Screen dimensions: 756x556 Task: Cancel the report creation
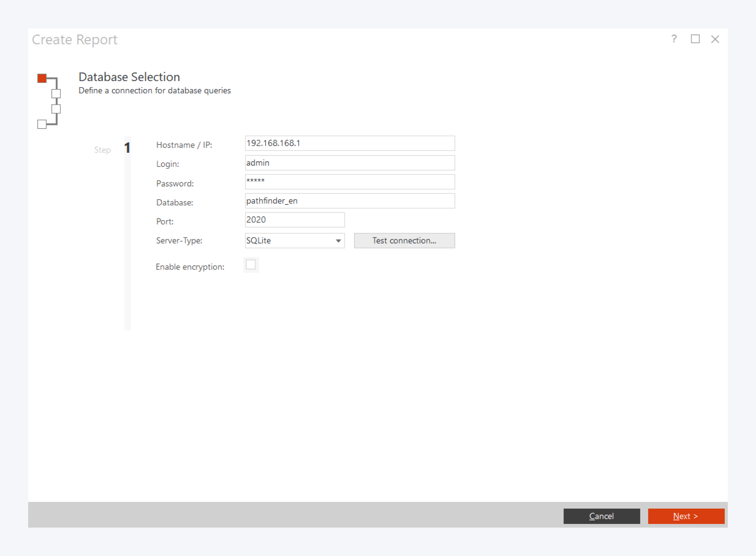click(602, 516)
